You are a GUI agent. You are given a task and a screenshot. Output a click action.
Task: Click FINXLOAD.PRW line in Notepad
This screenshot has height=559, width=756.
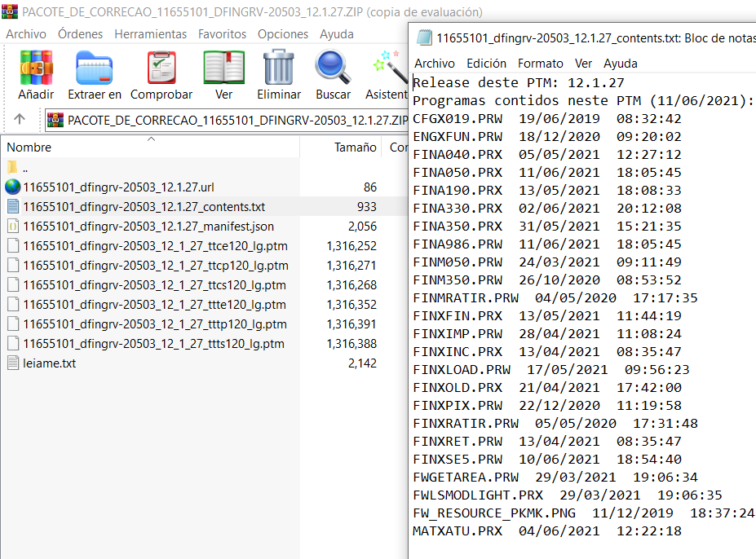tap(551, 370)
